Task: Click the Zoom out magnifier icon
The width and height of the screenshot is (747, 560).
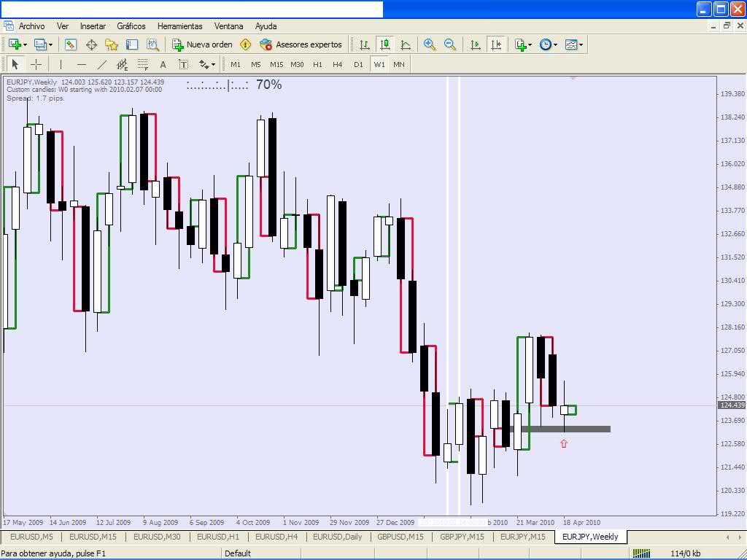Action: (x=449, y=44)
